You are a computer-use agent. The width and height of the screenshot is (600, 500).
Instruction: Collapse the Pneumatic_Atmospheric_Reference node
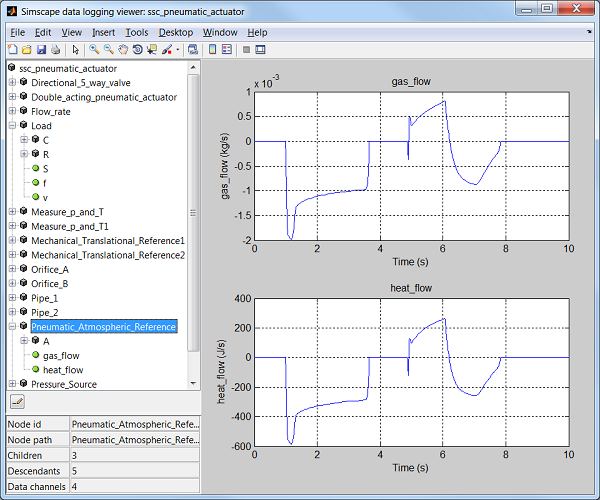12,327
